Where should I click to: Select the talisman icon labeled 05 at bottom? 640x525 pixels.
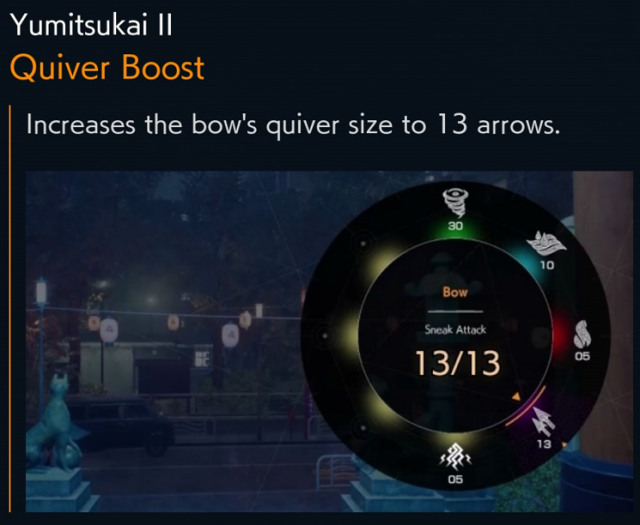455,457
